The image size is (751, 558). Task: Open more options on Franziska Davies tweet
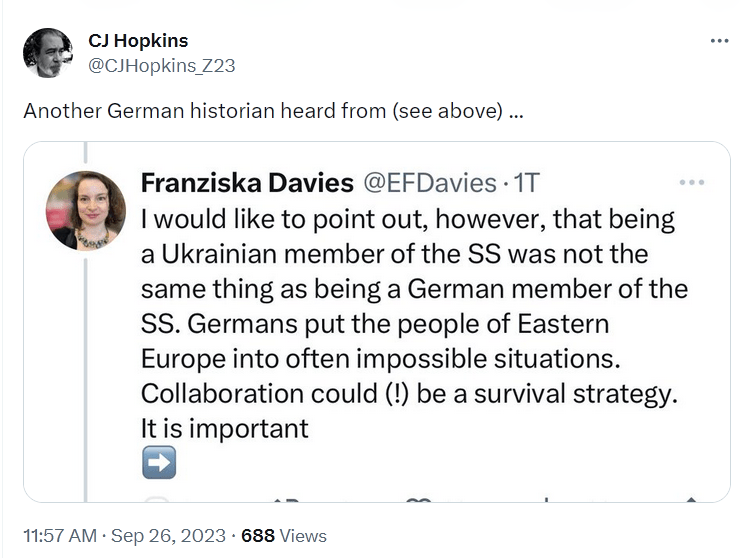coord(691,183)
